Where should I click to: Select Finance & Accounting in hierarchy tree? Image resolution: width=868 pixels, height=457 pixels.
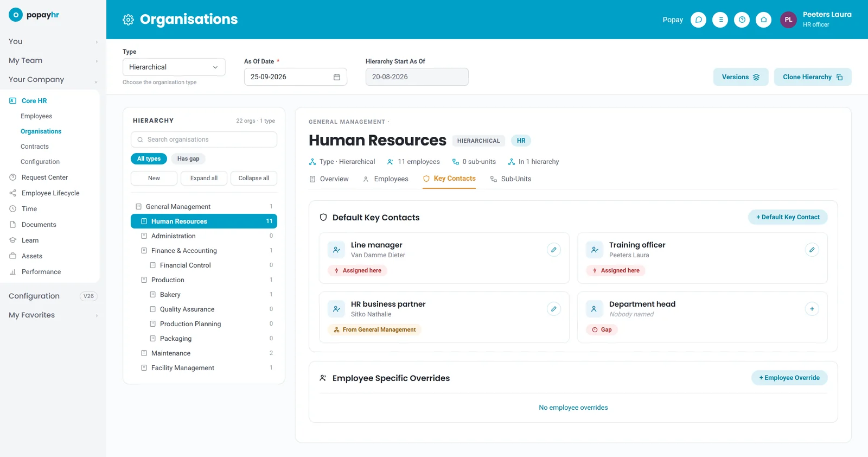click(204, 251)
